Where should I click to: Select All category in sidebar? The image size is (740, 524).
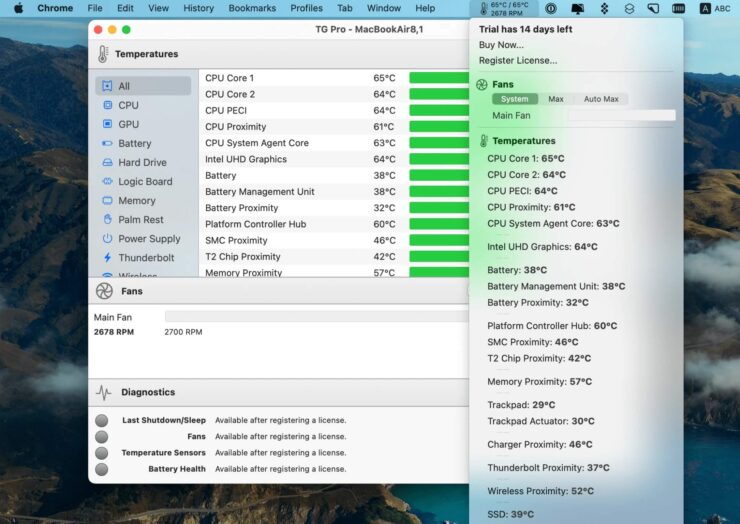point(123,86)
